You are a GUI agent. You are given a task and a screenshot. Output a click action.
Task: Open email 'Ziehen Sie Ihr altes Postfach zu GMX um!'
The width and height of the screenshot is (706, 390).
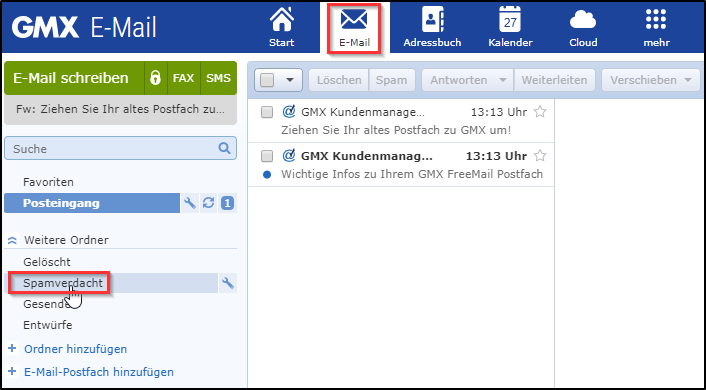click(x=401, y=121)
